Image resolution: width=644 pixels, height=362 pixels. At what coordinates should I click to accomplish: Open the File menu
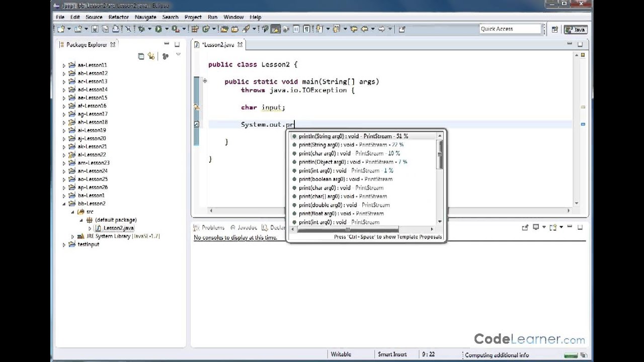pos(60,17)
